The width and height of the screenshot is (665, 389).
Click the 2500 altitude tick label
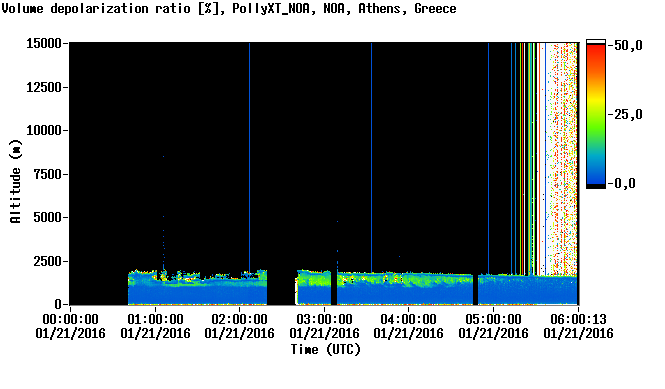pyautogui.click(x=48, y=261)
